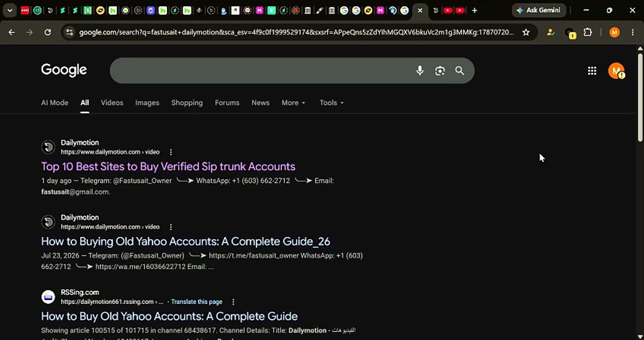This screenshot has width=644, height=340.
Task: Click the scrollbar up arrow
Action: [x=640, y=49]
